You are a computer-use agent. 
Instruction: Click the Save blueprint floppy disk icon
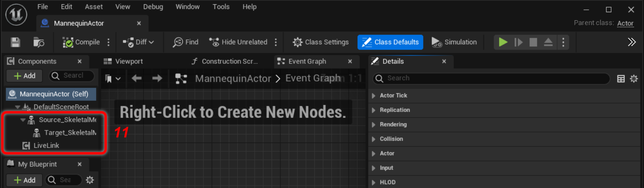pos(15,42)
